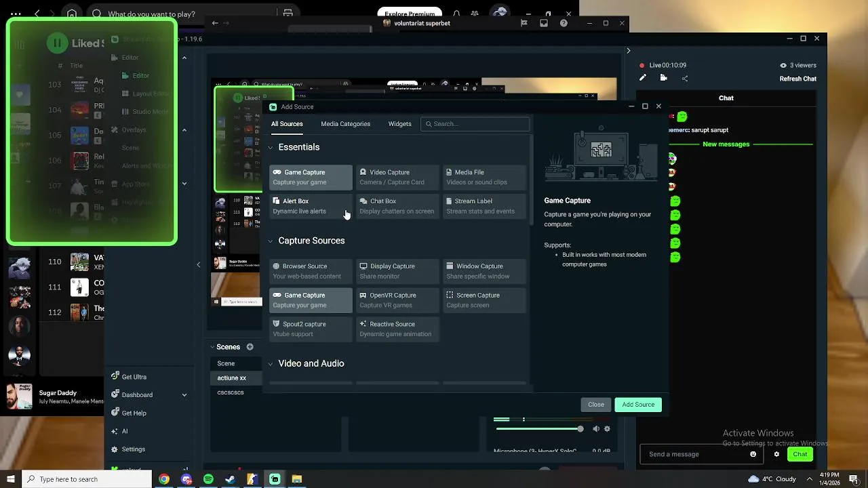Open Spotify from the taskbar
868x488 pixels.
pyautogui.click(x=208, y=479)
